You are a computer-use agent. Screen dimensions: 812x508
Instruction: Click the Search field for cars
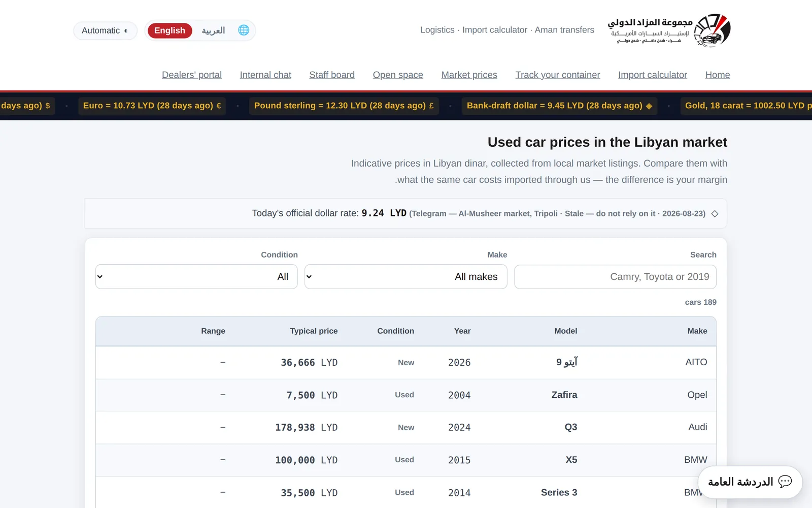[615, 277]
